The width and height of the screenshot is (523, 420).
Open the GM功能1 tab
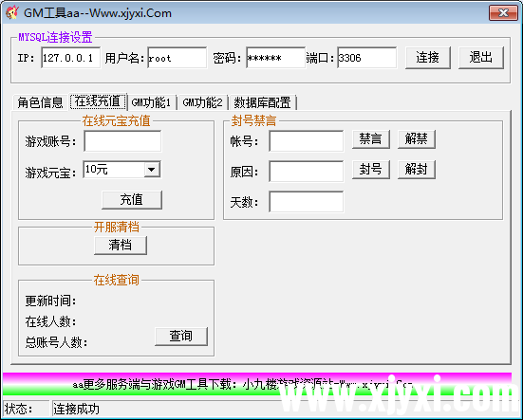151,102
